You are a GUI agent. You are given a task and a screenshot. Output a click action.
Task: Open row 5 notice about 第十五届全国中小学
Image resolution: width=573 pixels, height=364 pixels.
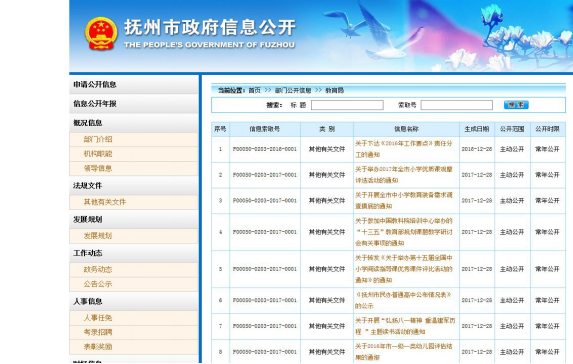pyautogui.click(x=404, y=269)
